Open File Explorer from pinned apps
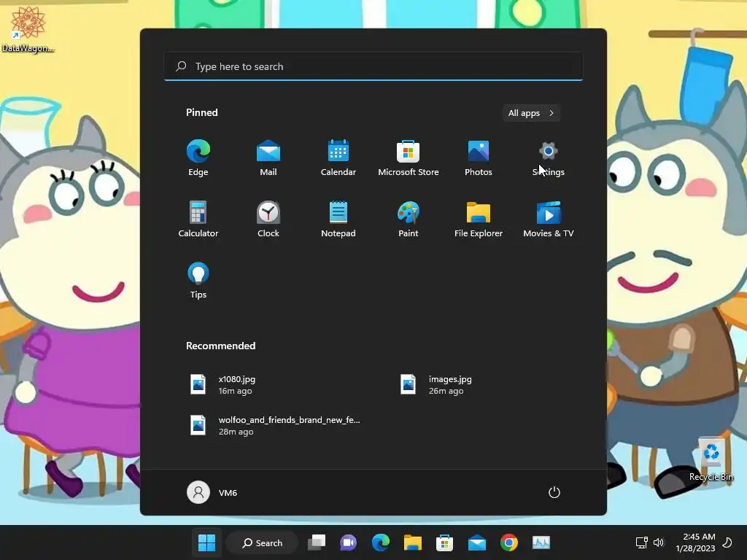This screenshot has width=747, height=560. (x=479, y=219)
